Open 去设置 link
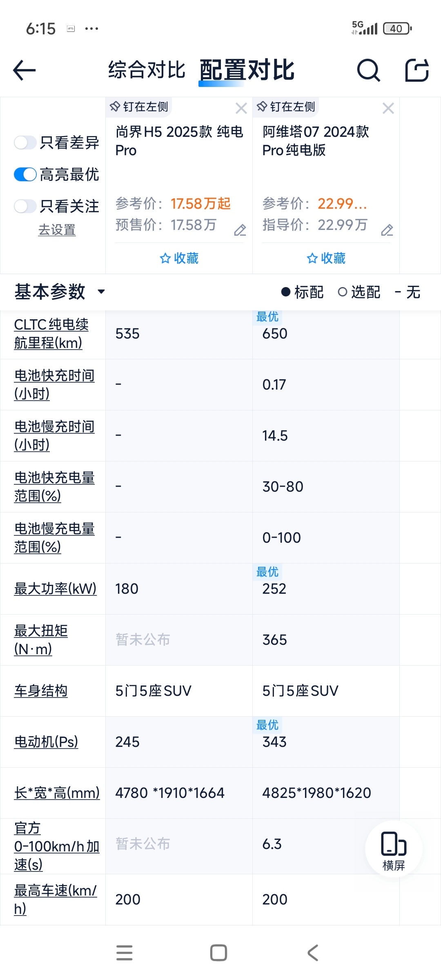The width and height of the screenshot is (441, 980). pyautogui.click(x=57, y=230)
